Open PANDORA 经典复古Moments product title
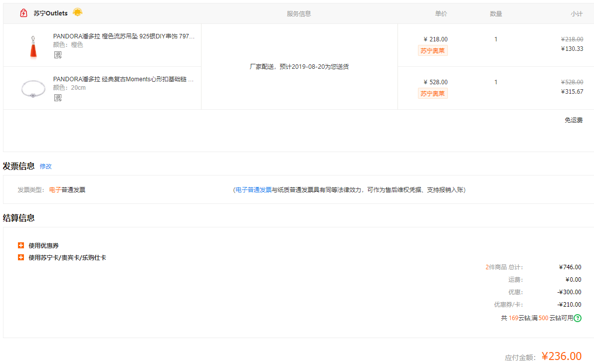Image resolution: width=594 pixels, height=364 pixels. [123, 79]
